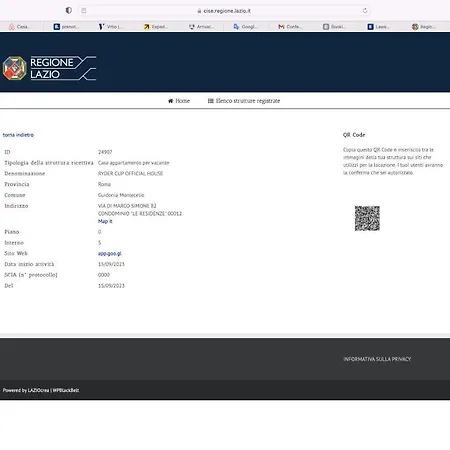This screenshot has width=450, height=450.
Task: Select the Tipologia della struttura ricettiva label
Action: (x=49, y=163)
